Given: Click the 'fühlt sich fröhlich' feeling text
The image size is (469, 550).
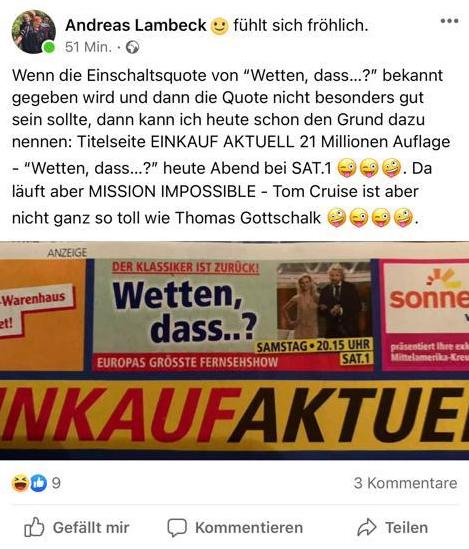Looking at the screenshot, I should (x=301, y=25).
